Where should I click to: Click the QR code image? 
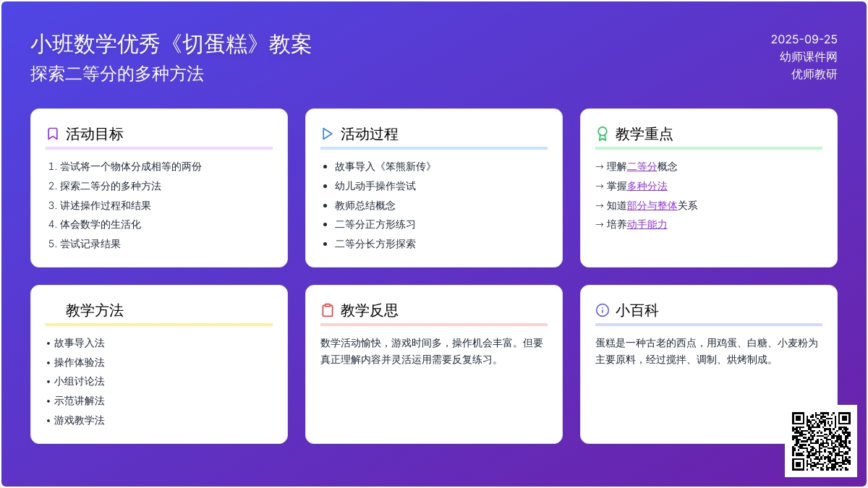[x=821, y=441]
